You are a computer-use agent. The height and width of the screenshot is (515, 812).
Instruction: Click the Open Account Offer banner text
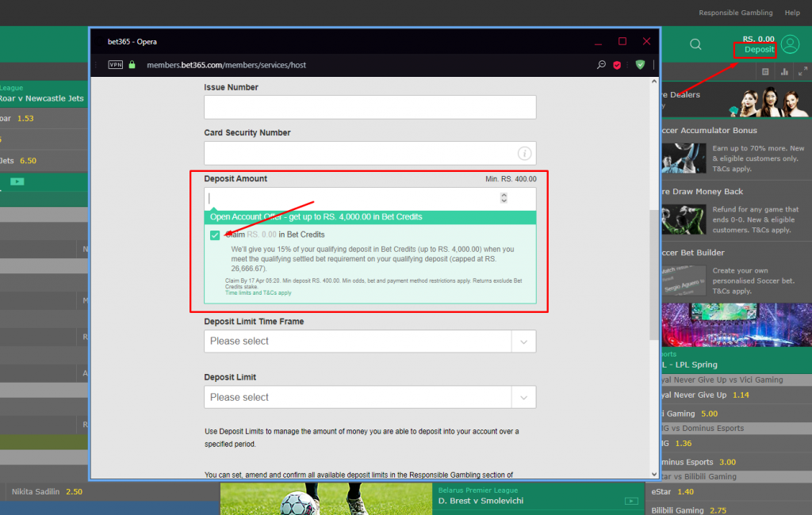[x=316, y=217]
